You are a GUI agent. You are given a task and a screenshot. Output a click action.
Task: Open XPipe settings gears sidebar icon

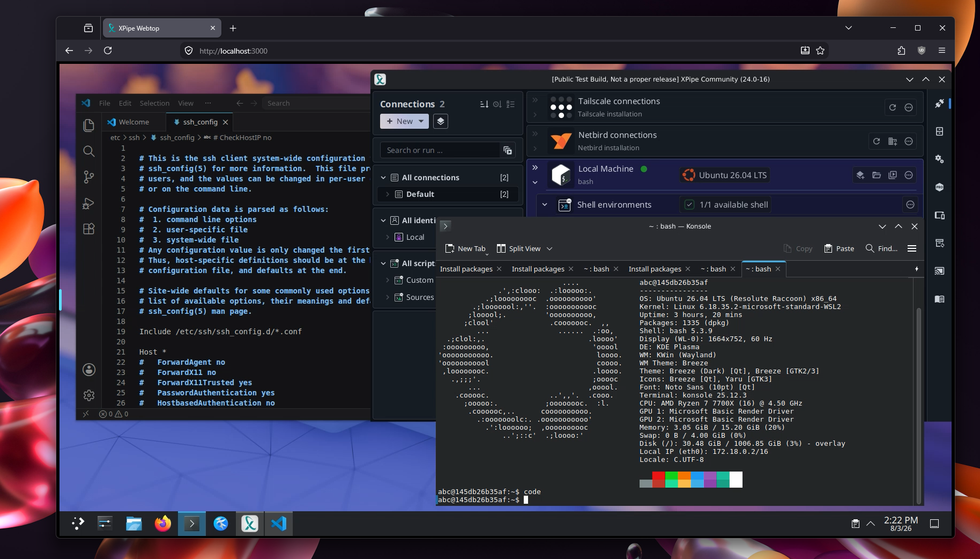coord(939,159)
